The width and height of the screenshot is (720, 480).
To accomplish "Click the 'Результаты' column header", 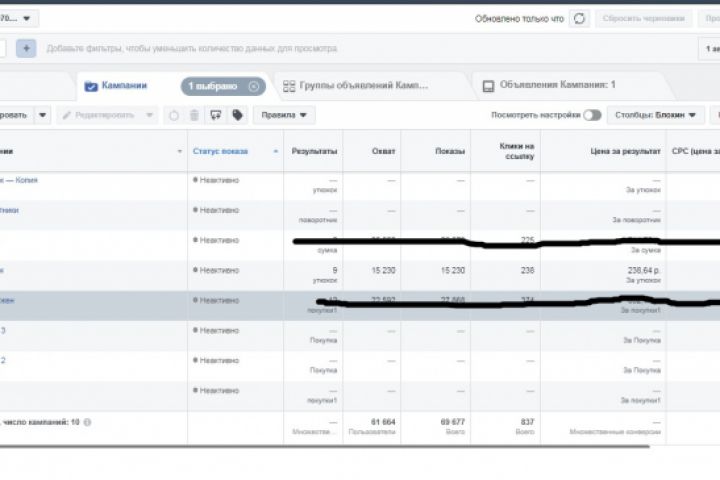I will click(x=315, y=151).
